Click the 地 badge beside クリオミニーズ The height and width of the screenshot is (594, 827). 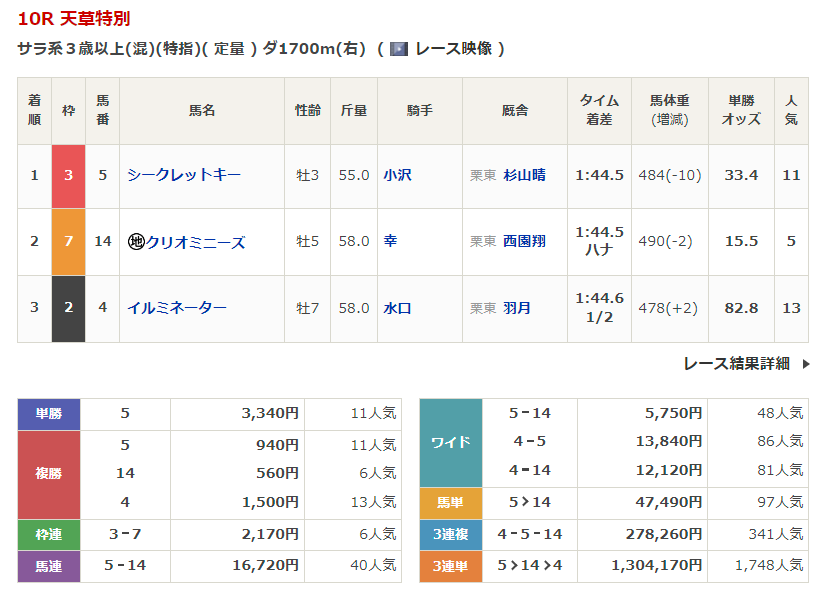click(136, 242)
